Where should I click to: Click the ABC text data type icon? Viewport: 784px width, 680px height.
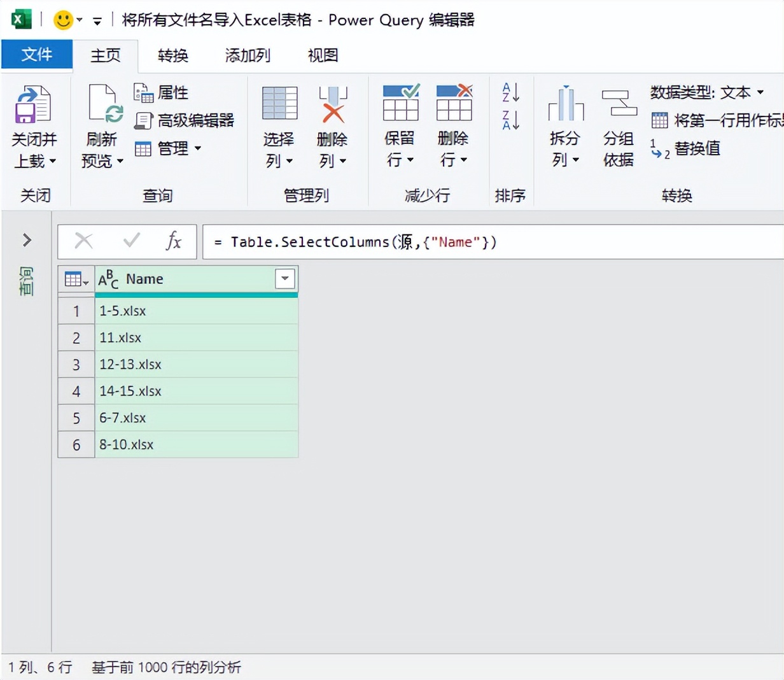pos(108,279)
